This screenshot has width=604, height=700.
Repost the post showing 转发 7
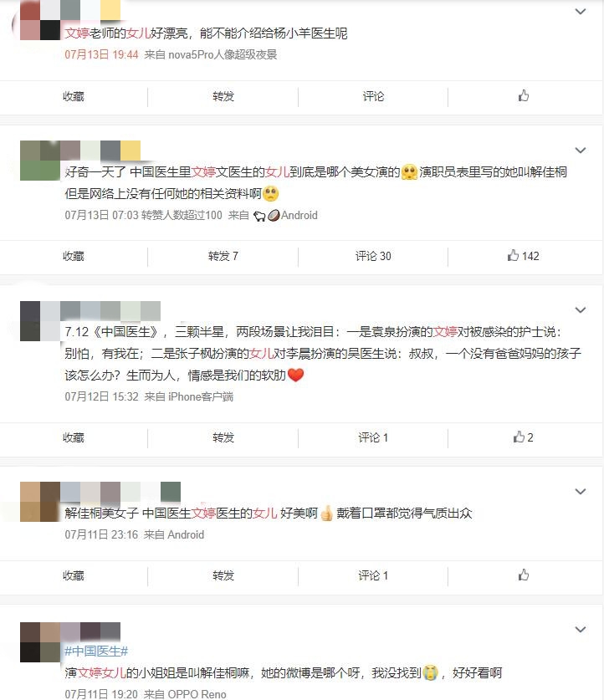pos(223,256)
